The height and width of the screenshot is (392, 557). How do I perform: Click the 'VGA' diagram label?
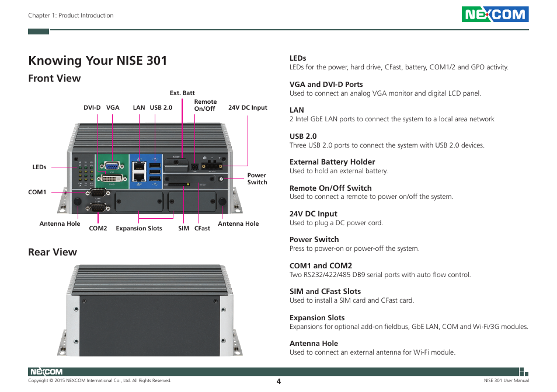113,107
